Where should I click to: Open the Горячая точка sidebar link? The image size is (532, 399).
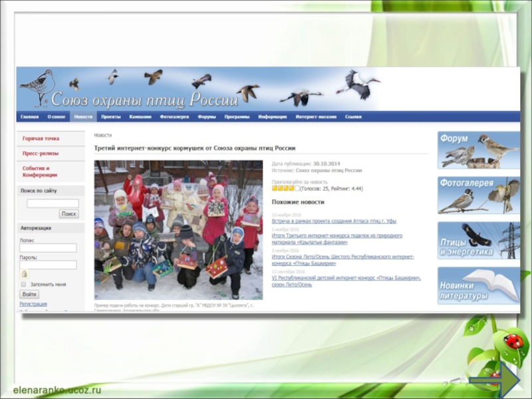[41, 138]
